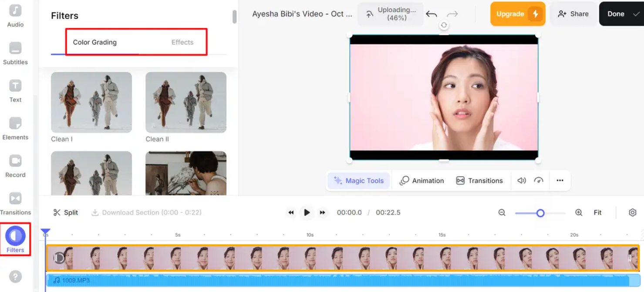This screenshot has width=644, height=292.
Task: Click the Filters panel scrollbar
Action: (x=234, y=17)
